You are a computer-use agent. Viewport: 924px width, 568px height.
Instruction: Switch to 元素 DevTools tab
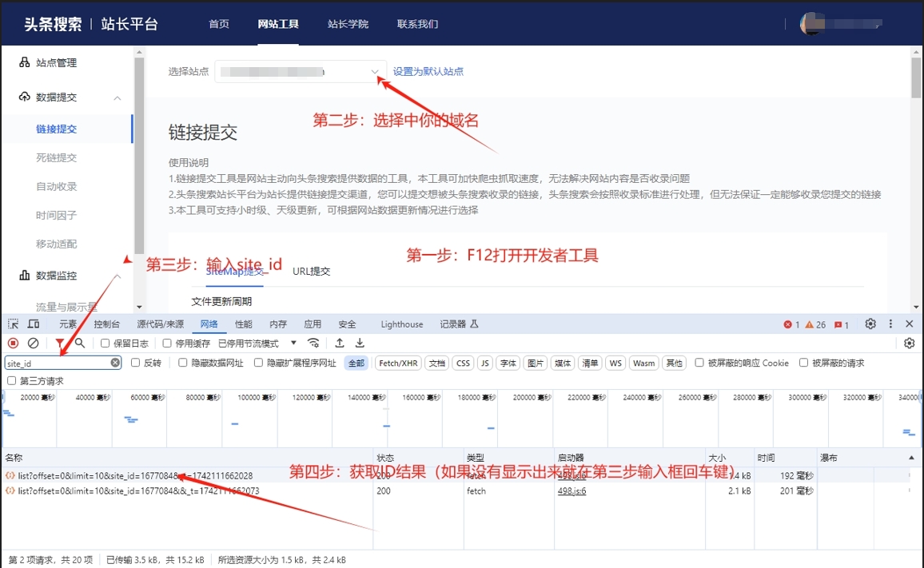click(68, 324)
